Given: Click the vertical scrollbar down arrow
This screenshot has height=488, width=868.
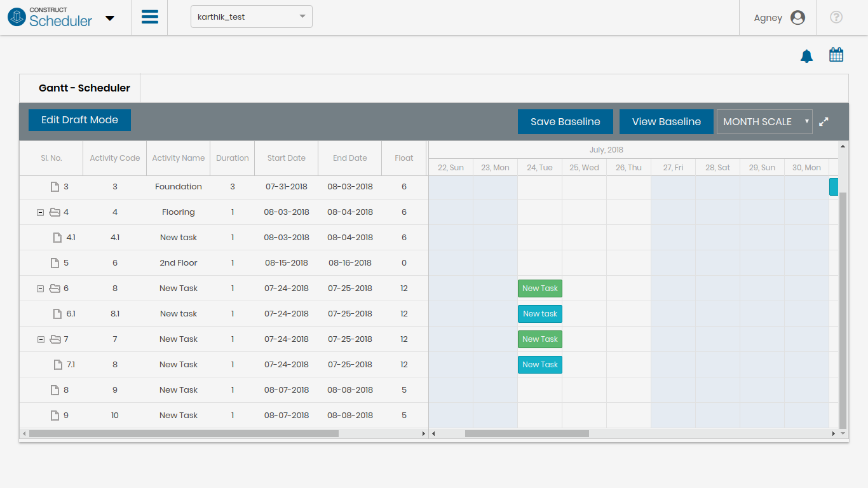Looking at the screenshot, I should 843,433.
